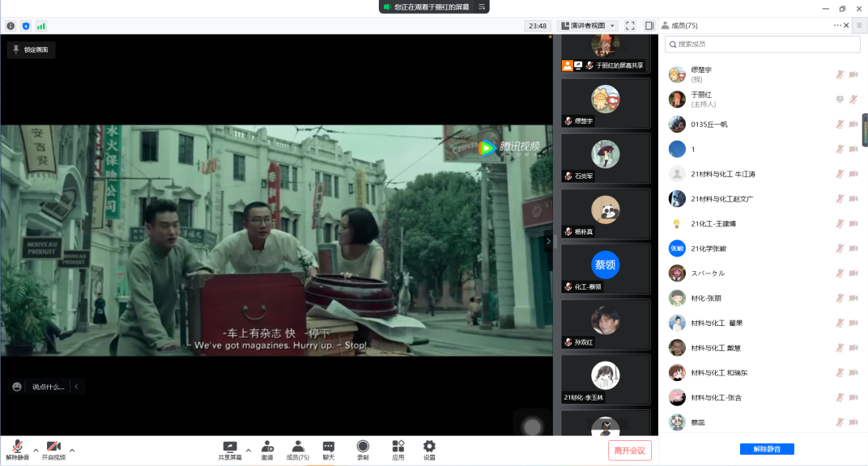This screenshot has height=466, width=868.
Task: Click the red 离开会议 leave meeting button
Action: (629, 451)
